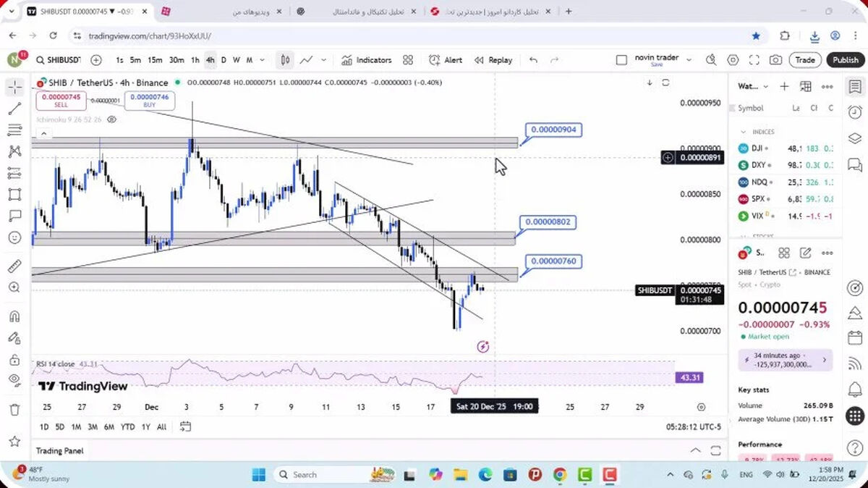Open the patterns drawing tool

tap(14, 152)
